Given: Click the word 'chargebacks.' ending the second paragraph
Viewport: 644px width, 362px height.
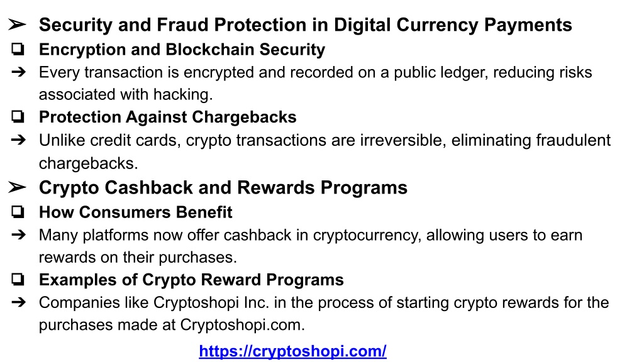Looking at the screenshot, I should point(88,164).
